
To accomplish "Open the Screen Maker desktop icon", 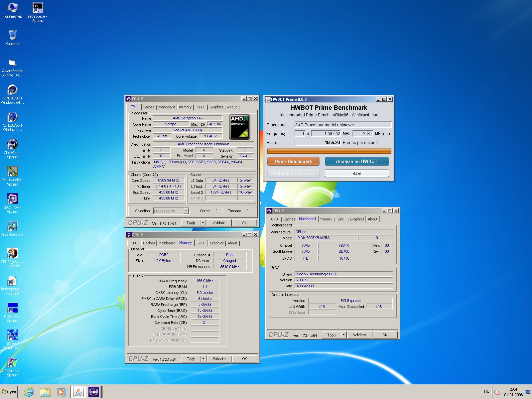I will pos(12,340).
